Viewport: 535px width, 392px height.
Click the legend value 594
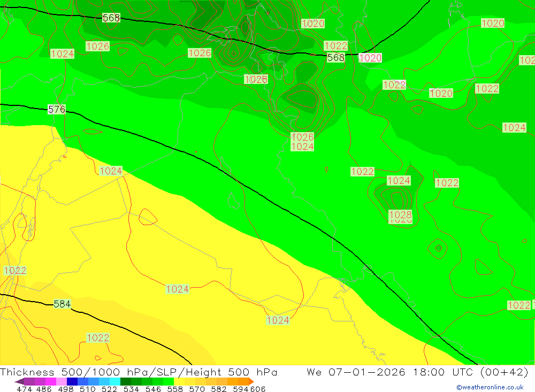(241, 389)
